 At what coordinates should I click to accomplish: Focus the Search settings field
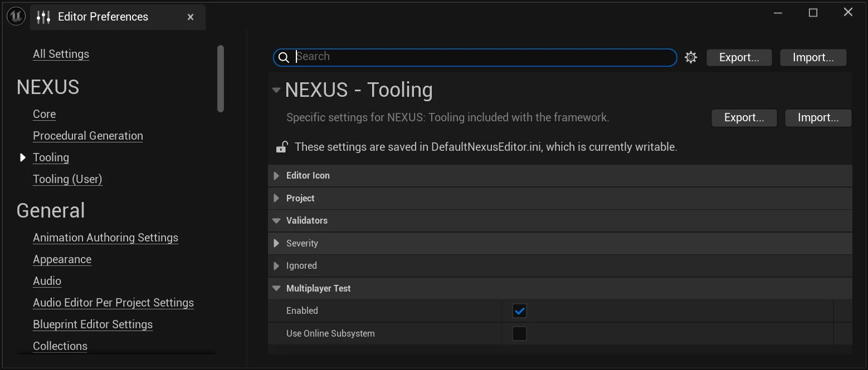(475, 57)
